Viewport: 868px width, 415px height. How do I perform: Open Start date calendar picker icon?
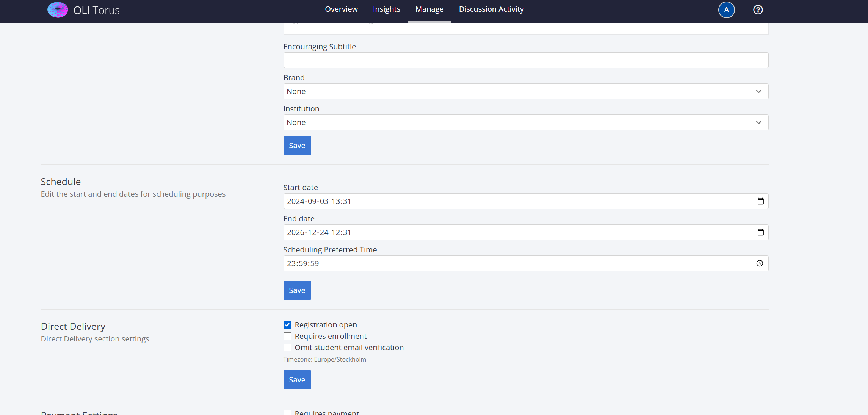pos(760,201)
